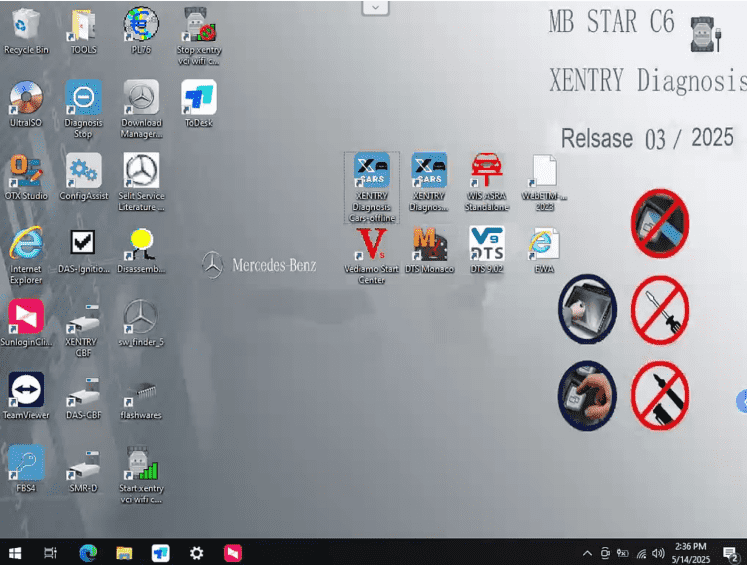This screenshot has width=747, height=565.
Task: Select Start xentry vci wifi shortcut
Action: 141,474
